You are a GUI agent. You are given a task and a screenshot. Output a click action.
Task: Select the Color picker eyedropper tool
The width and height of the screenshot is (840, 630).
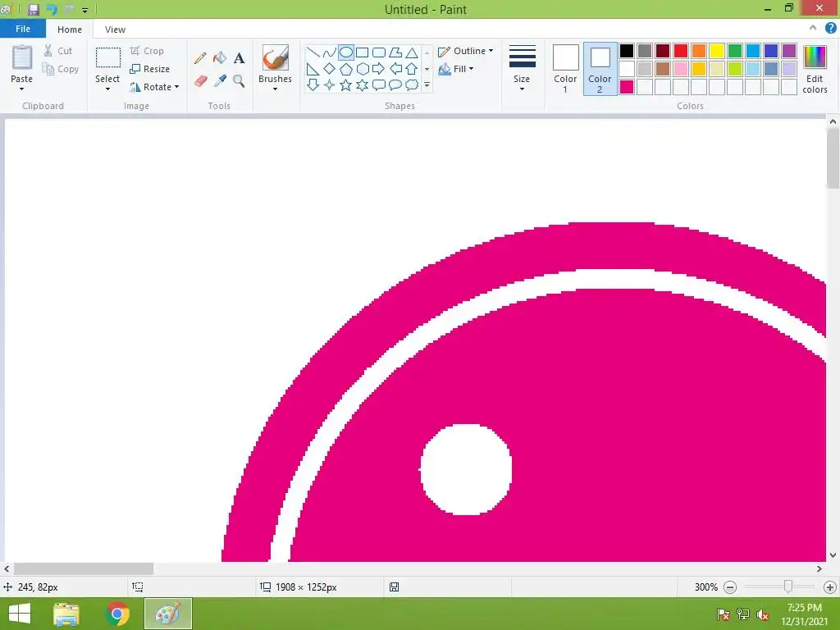click(220, 81)
